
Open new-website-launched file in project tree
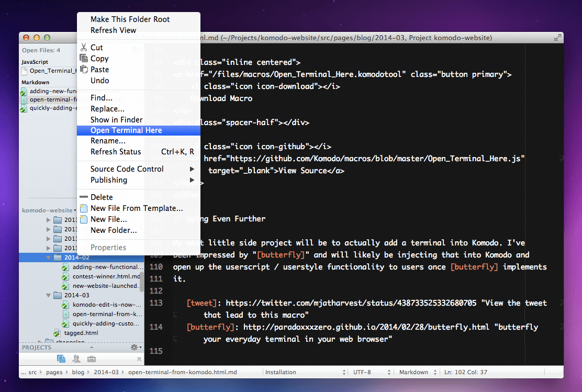pyautogui.click(x=100, y=286)
